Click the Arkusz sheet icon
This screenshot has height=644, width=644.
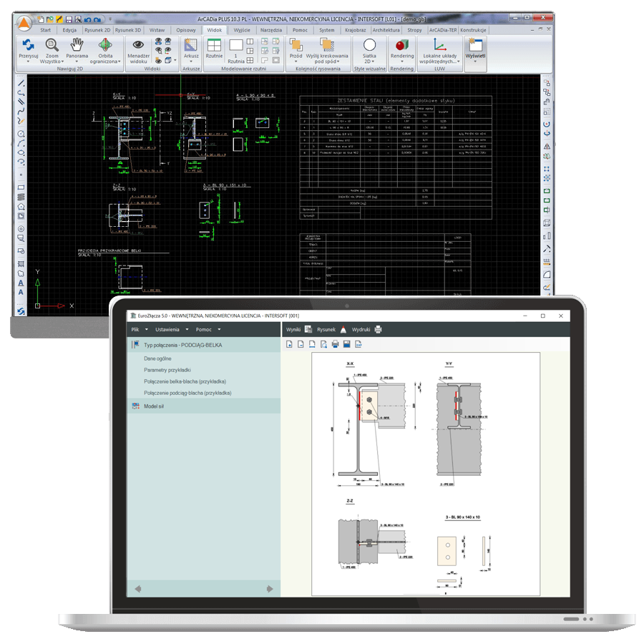190,45
